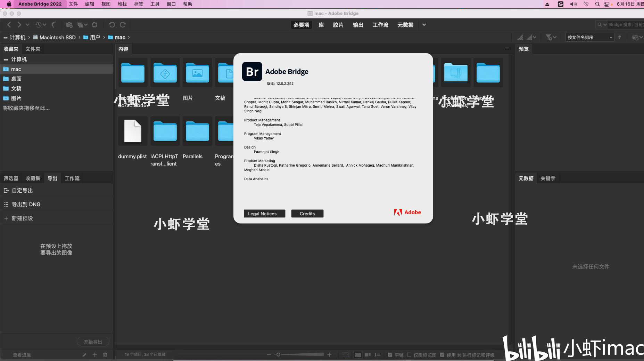Enable the 仅限缩览图 checkbox
The width and height of the screenshot is (644, 361).
[409, 355]
